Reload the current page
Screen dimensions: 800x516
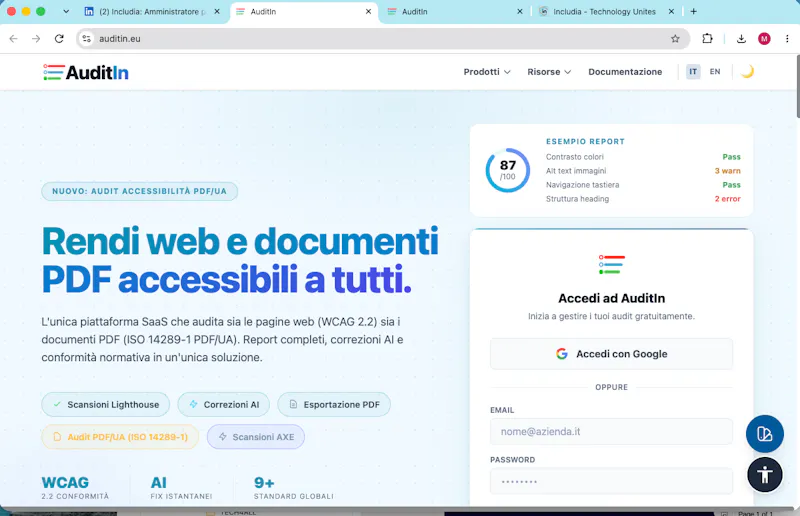59,39
